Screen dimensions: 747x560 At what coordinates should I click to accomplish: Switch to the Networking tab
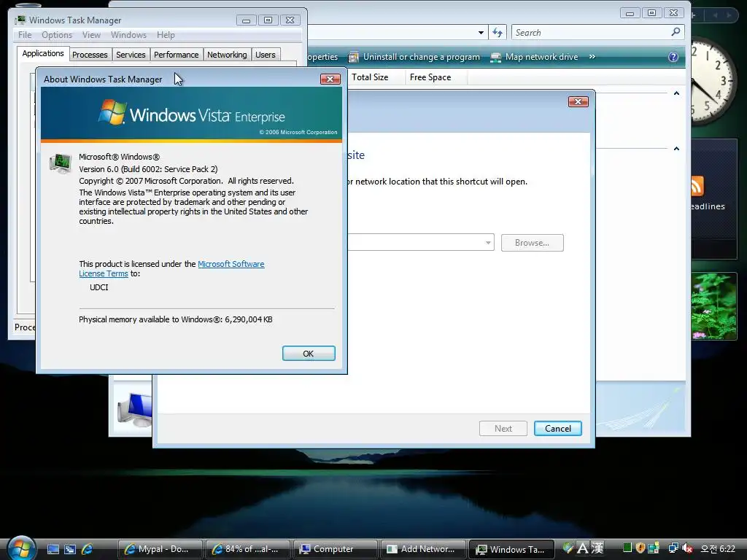227,55
